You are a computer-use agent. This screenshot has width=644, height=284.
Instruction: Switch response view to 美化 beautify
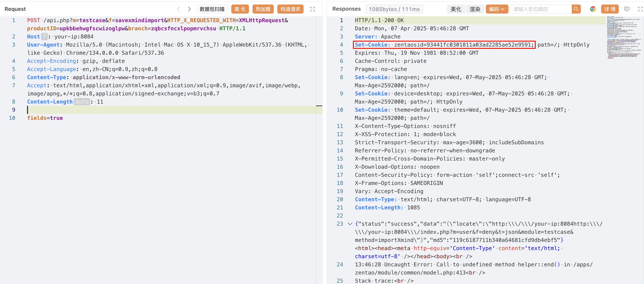pos(456,9)
